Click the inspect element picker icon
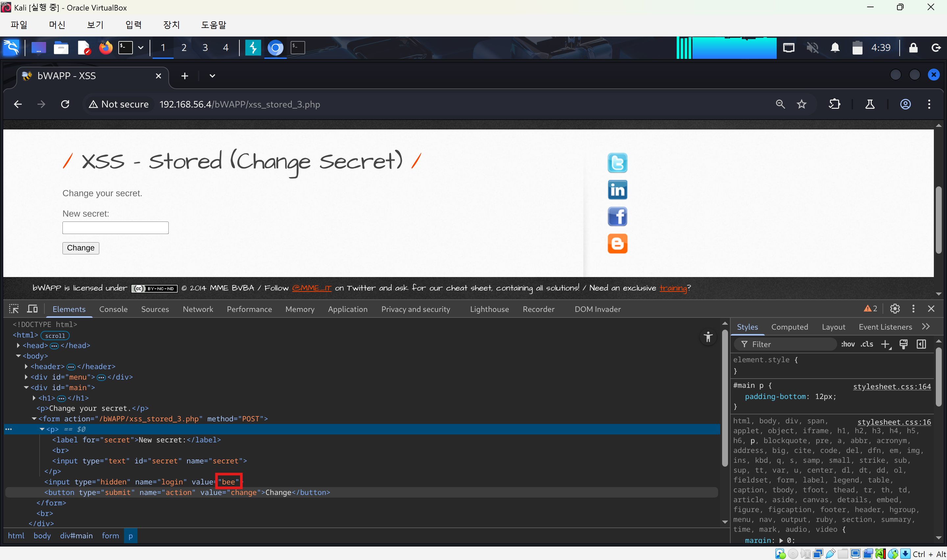Viewport: 947px width, 560px height. pos(14,309)
